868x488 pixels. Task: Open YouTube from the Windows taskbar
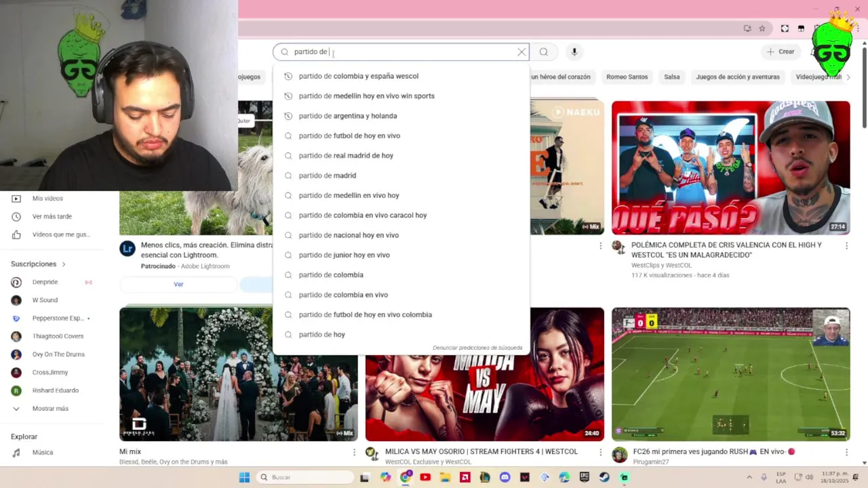425,477
